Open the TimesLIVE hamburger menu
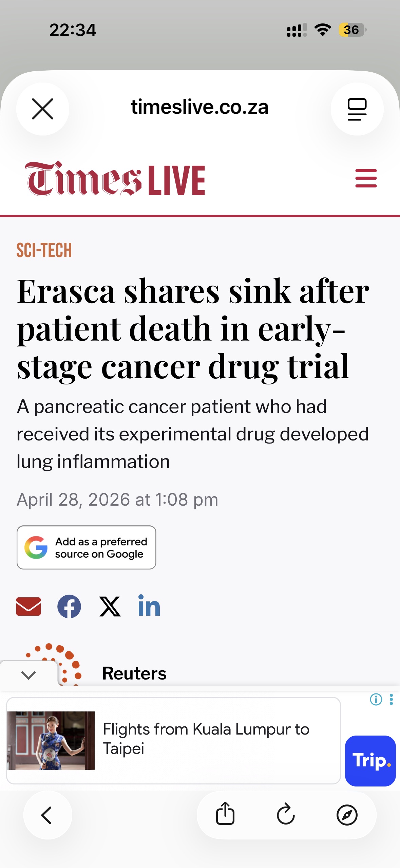This screenshot has width=400, height=868. point(366,178)
